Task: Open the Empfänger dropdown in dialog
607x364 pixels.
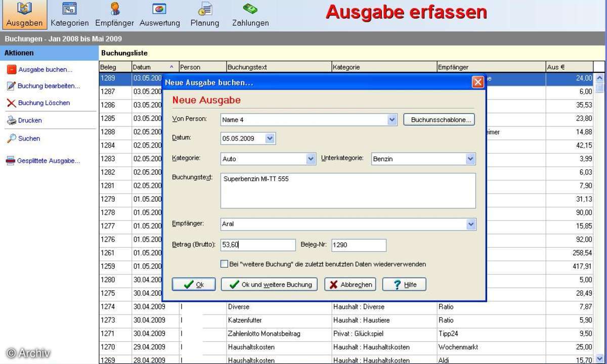Action: point(471,224)
